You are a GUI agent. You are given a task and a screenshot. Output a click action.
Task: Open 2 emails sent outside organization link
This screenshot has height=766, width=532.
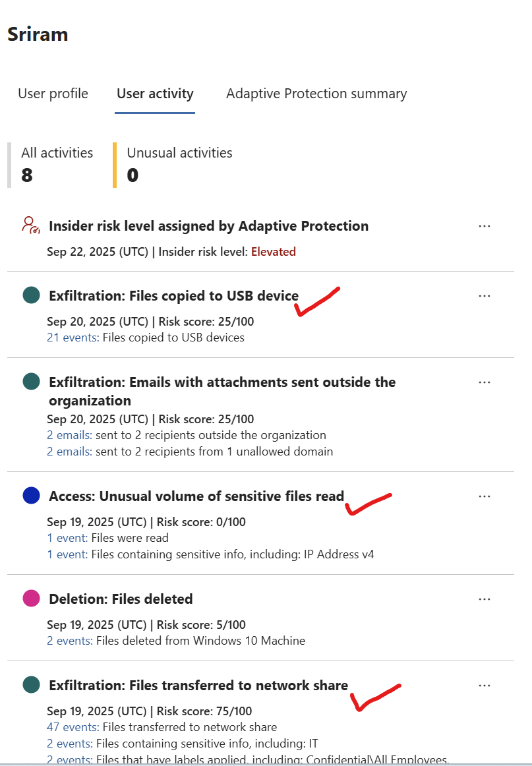pyautogui.click(x=69, y=435)
